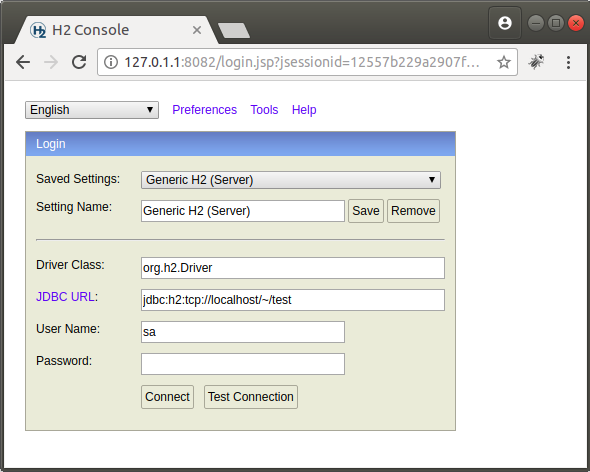This screenshot has width=590, height=472.
Task: Go back using the browser back arrow
Action: 23,62
